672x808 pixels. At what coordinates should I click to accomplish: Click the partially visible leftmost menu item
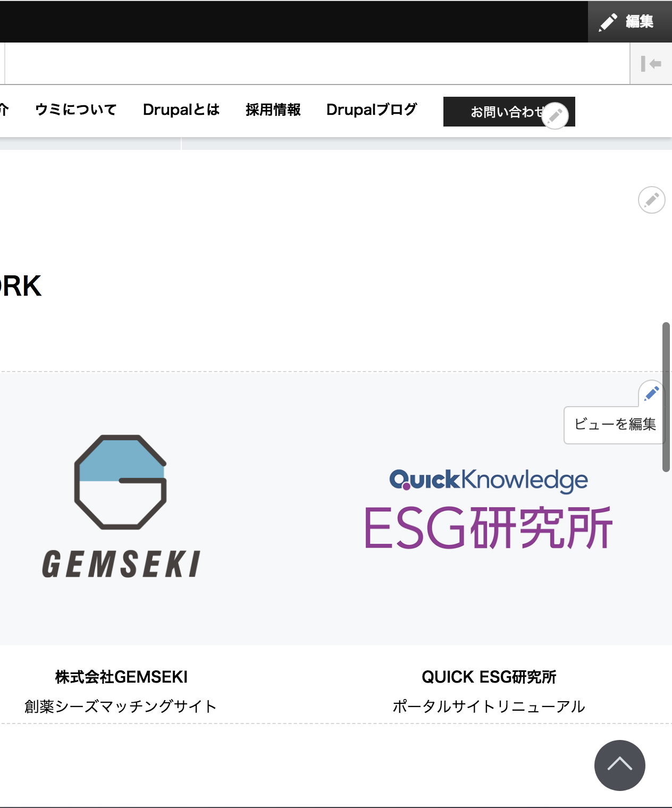(x=4, y=110)
